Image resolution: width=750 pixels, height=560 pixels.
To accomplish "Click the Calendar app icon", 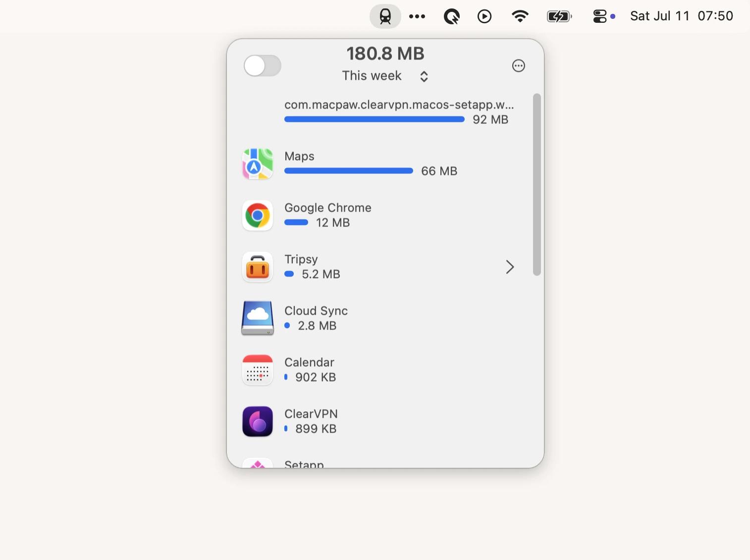I will [x=258, y=370].
